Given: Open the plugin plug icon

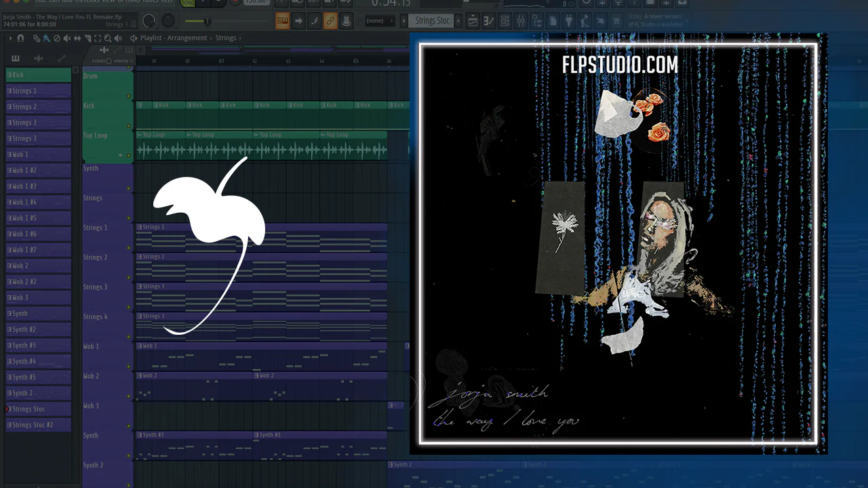Looking at the screenshot, I should pos(568,21).
